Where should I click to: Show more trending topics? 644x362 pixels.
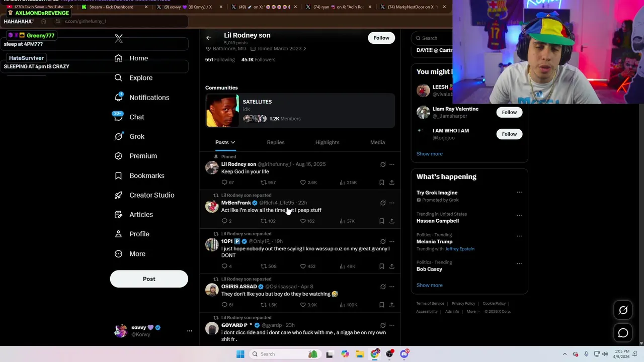(x=429, y=286)
